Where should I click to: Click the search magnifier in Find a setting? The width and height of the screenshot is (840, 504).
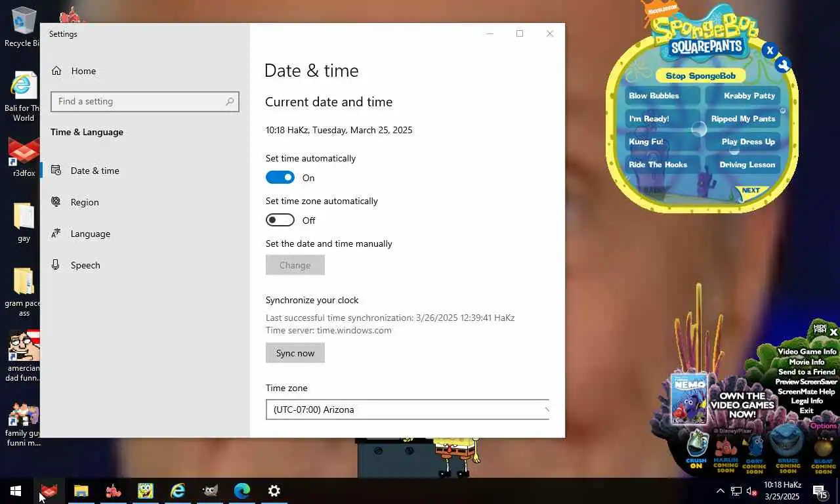click(230, 102)
